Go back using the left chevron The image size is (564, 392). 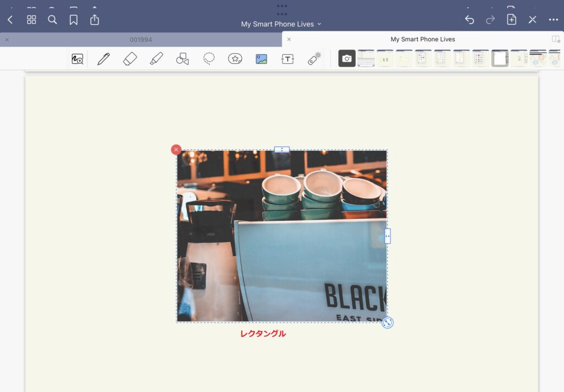tap(10, 20)
